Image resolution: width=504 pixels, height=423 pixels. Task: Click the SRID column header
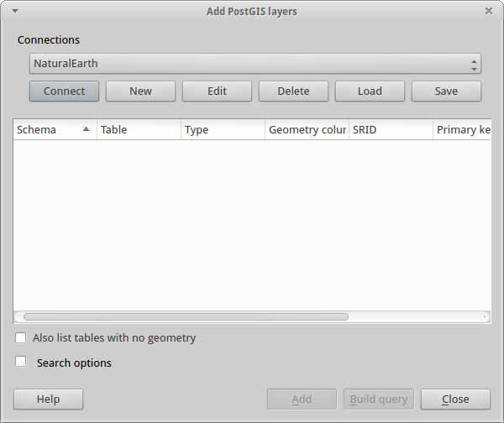tap(391, 130)
